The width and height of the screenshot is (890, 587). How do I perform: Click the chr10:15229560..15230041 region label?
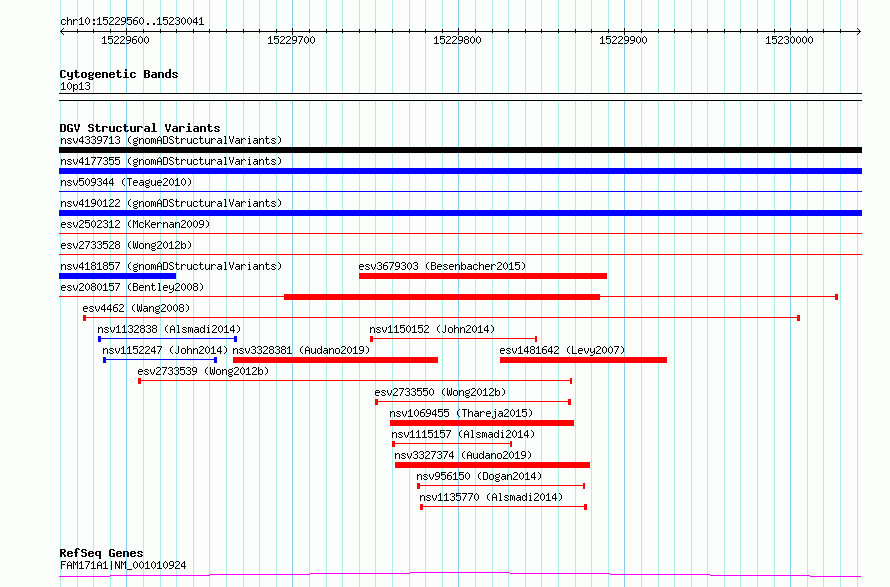click(x=132, y=22)
